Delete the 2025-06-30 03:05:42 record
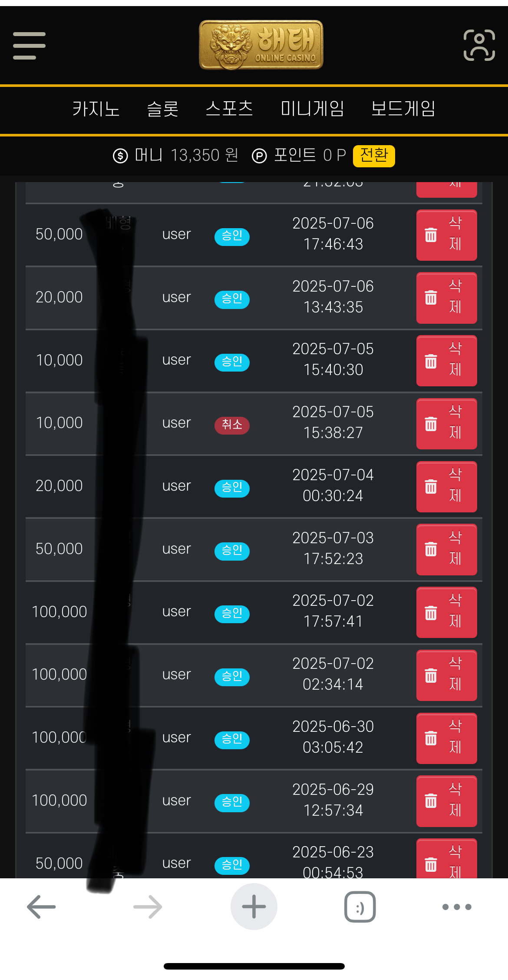This screenshot has width=508, height=980. tap(446, 738)
